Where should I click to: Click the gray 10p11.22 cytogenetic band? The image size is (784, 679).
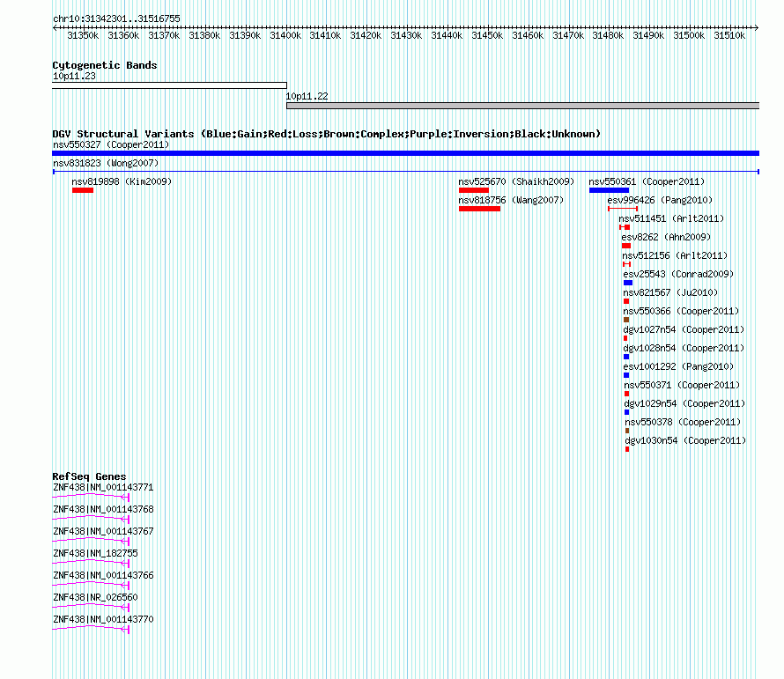523,106
